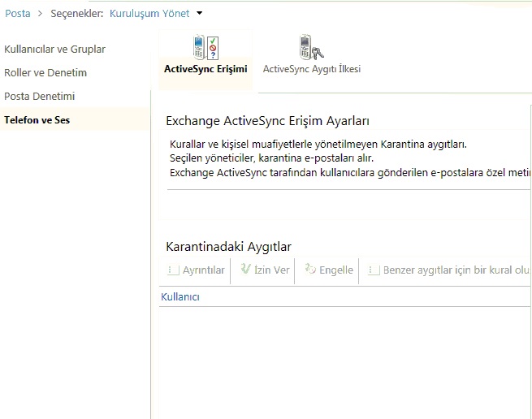
Task: Click the Ayrıntılar details icon
Action: coord(173,270)
